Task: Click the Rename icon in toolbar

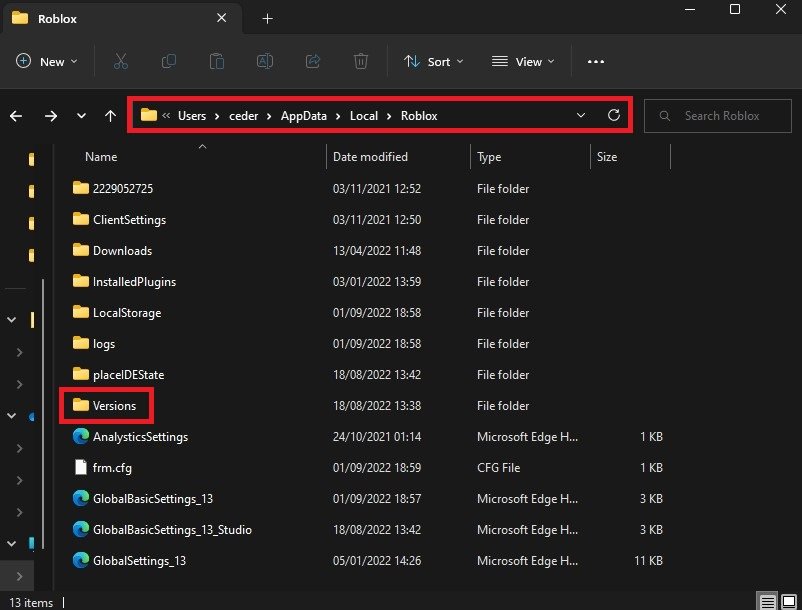Action: [265, 61]
